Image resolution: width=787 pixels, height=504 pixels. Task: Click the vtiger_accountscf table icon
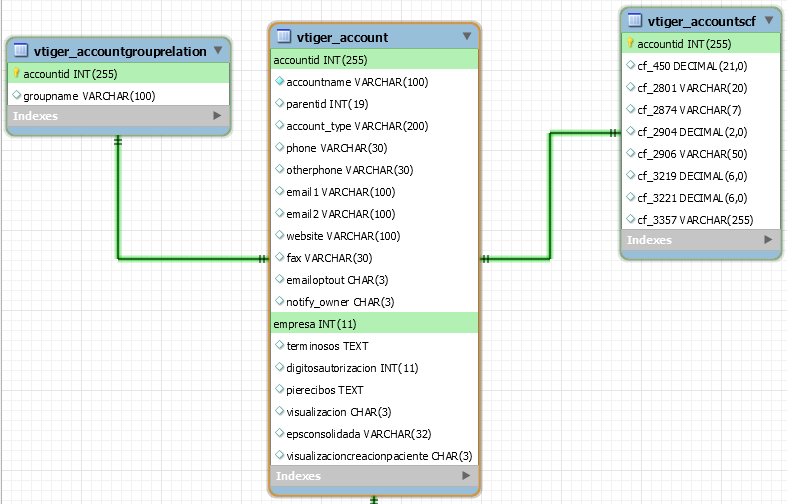pyautogui.click(x=634, y=20)
